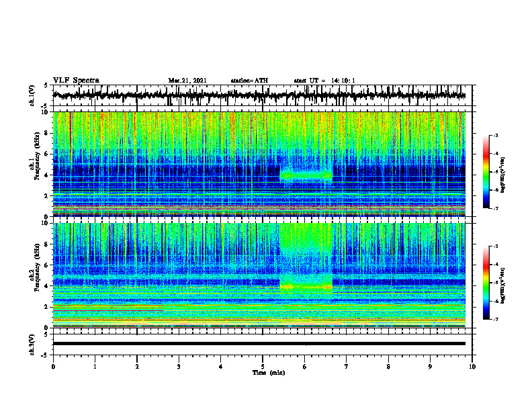532x411 pixels.
Task: Click the ch.3 flat black waveform bar
Action: click(259, 344)
